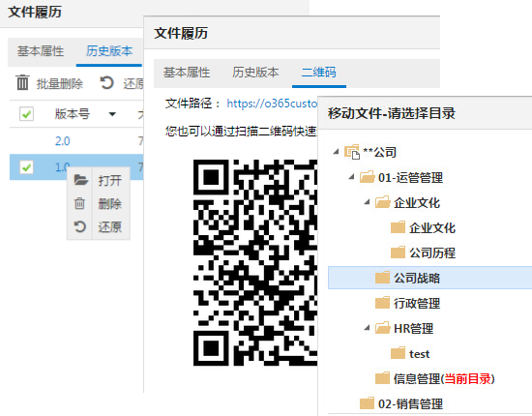Switch to the 二维码 tab
532x416 pixels.
point(318,73)
